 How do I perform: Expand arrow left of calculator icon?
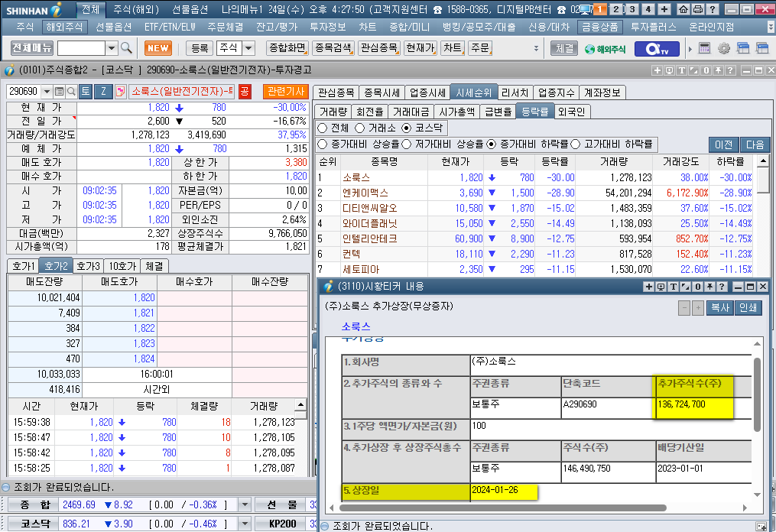(690, 49)
